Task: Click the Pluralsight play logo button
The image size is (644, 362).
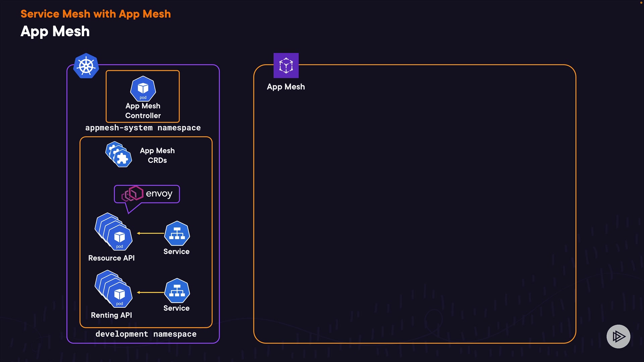Action: point(618,336)
